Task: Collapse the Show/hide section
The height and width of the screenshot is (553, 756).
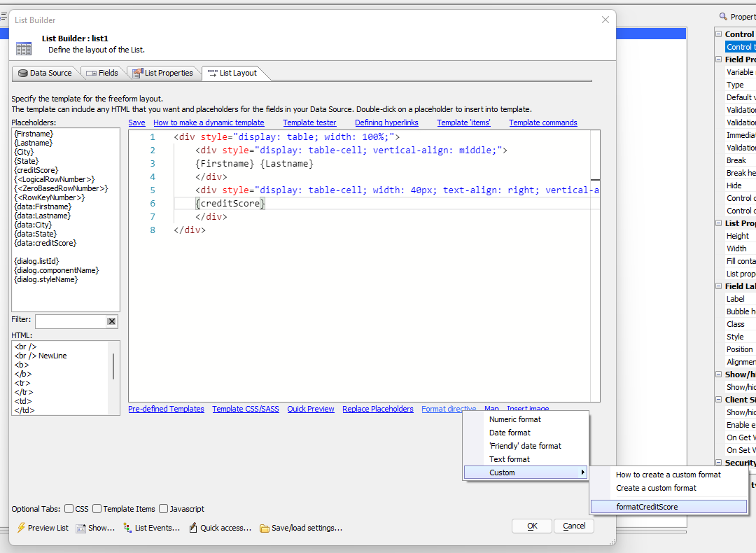Action: click(x=718, y=374)
